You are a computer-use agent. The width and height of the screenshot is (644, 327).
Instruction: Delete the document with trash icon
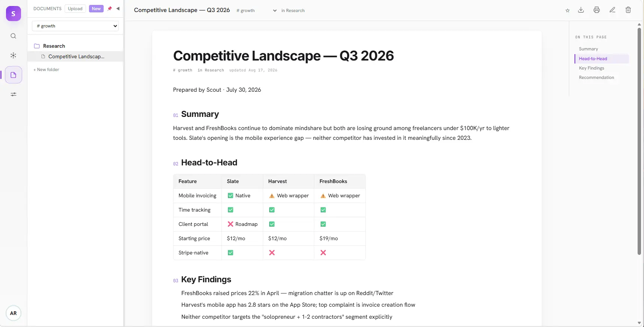tap(628, 10)
